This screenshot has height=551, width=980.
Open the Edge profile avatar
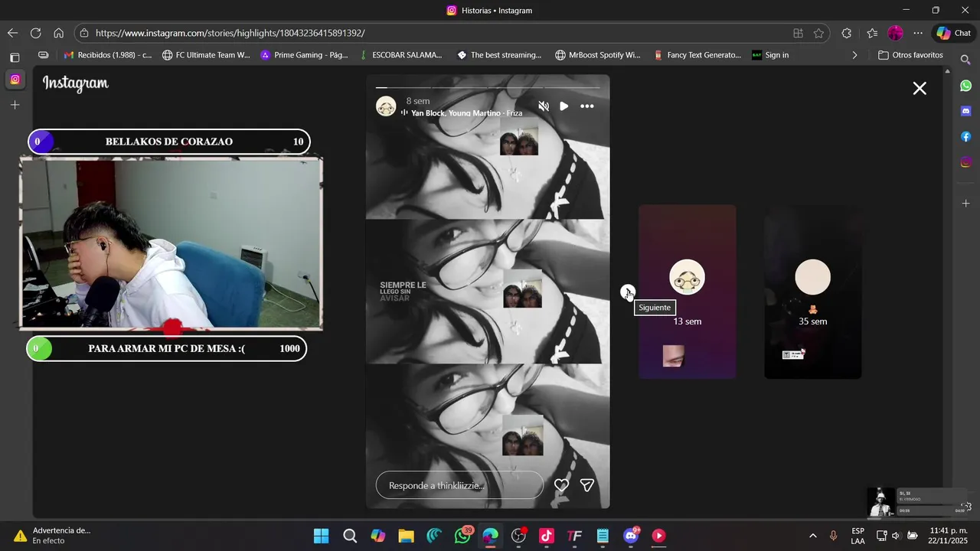(x=895, y=33)
